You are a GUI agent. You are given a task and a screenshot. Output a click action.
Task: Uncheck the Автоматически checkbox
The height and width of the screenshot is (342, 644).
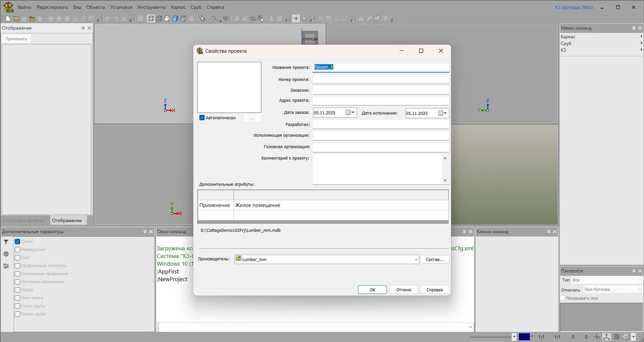point(202,118)
